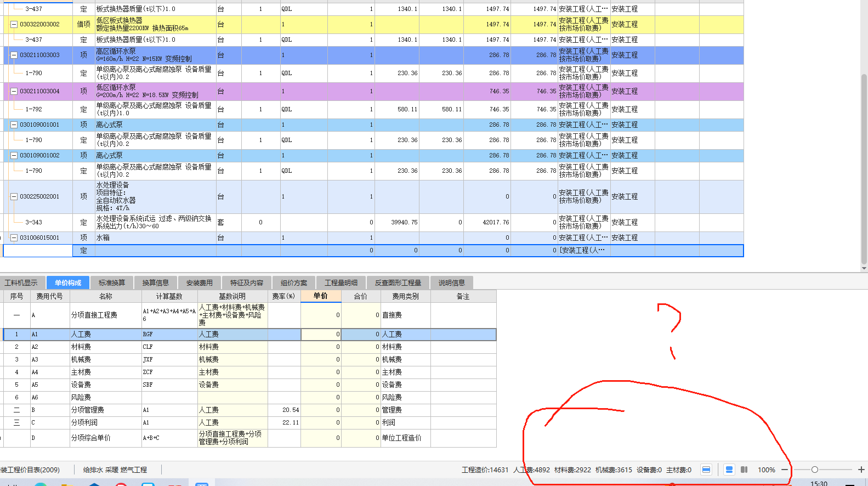Click the 低区板式换热器 item description
The height and width of the screenshot is (486, 868).
[x=155, y=24]
